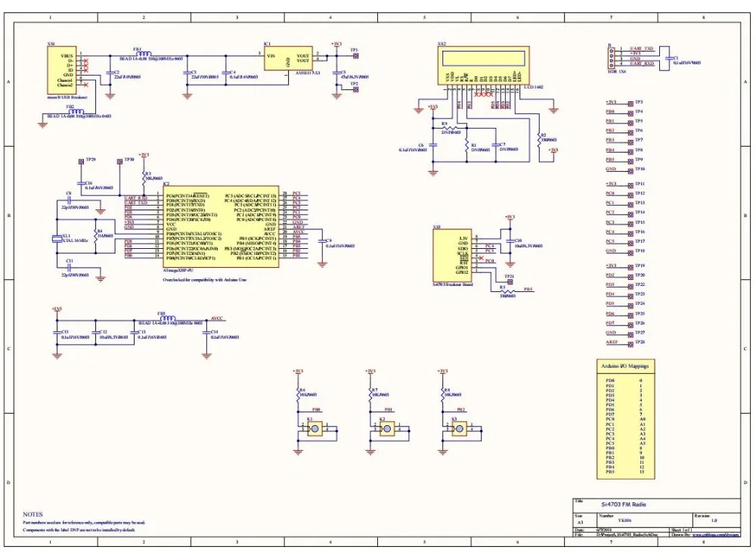Open the Drawn By website link
The width and height of the screenshot is (756, 553).
(x=716, y=535)
